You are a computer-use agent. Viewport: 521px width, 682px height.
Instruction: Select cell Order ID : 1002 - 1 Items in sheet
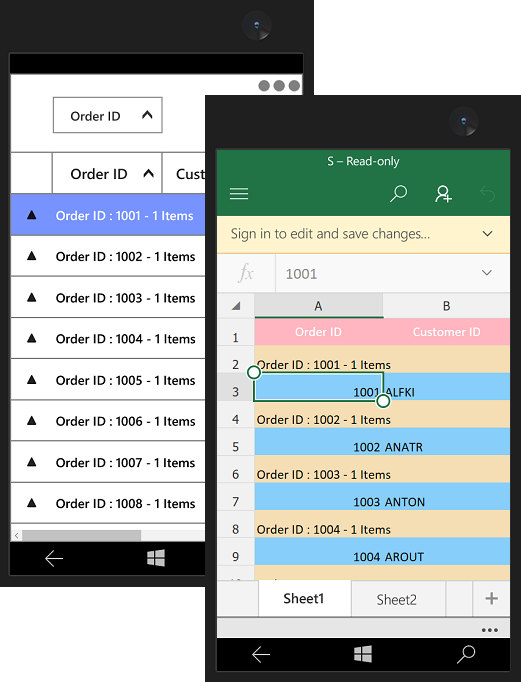pyautogui.click(x=324, y=420)
